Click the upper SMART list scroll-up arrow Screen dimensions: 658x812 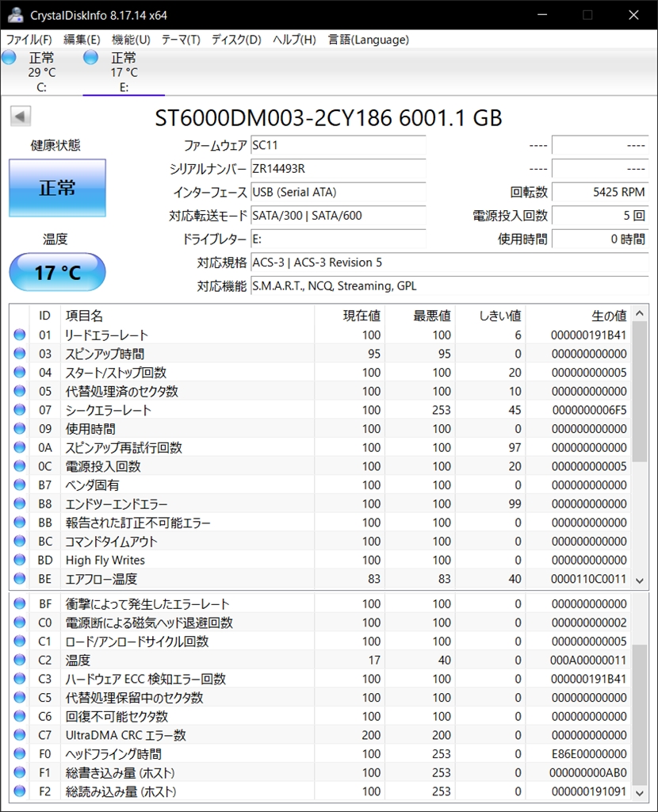tap(640, 313)
